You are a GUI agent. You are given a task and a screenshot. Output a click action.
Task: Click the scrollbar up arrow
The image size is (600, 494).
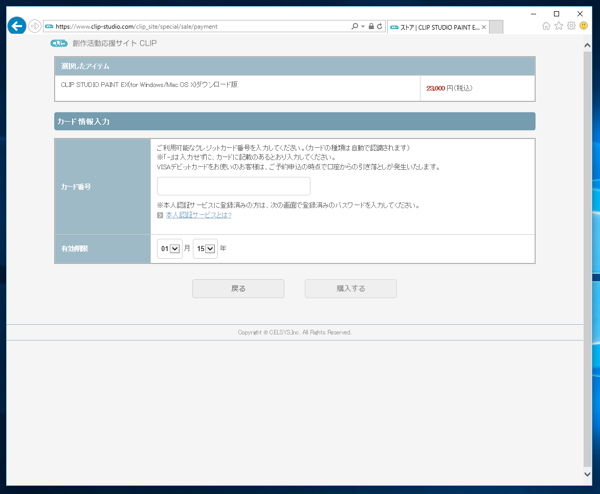tap(587, 45)
